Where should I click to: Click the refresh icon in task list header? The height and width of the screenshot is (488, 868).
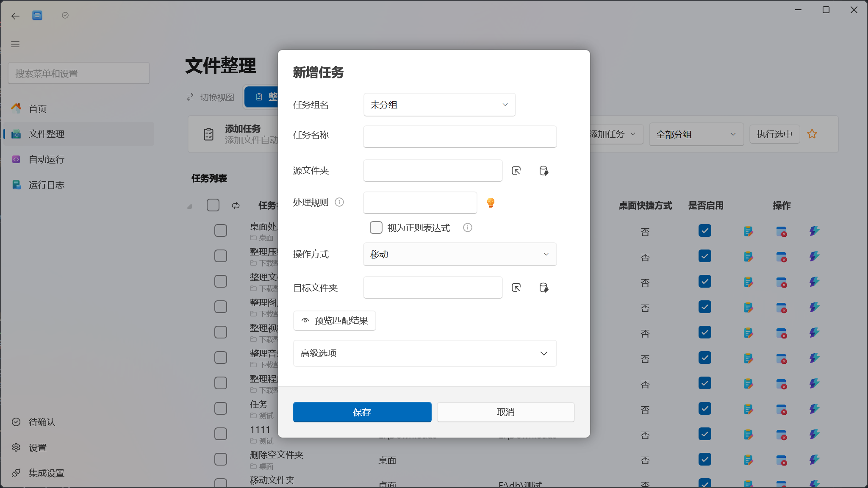236,205
